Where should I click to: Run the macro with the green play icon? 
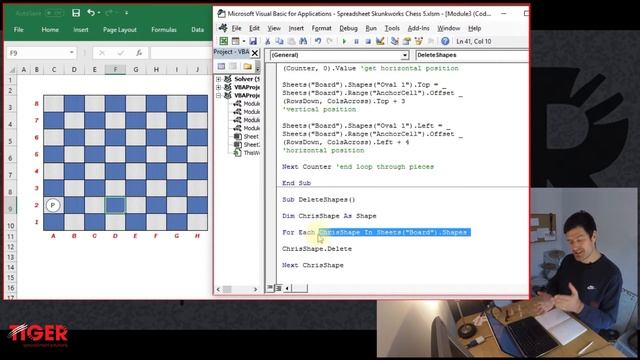coord(344,41)
